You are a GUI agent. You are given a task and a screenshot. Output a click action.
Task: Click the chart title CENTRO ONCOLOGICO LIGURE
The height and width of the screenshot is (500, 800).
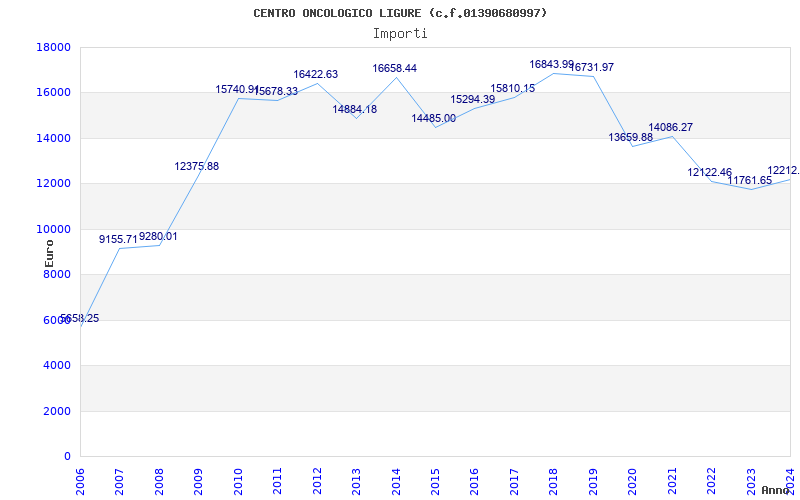[x=400, y=13]
